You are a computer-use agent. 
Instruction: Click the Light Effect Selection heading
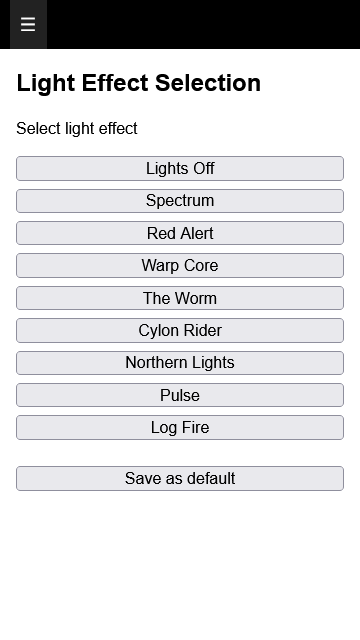click(x=139, y=83)
